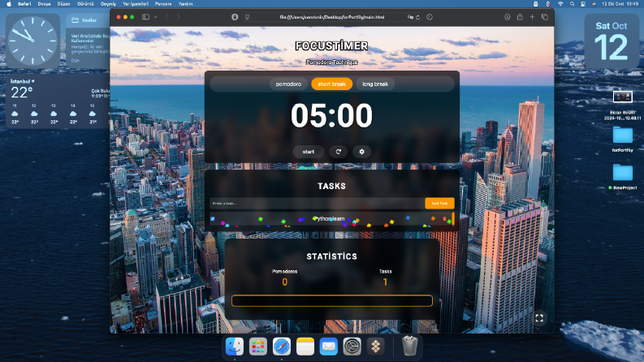644x362 pixels.
Task: Open Finder from the Dock
Action: pos(235,347)
